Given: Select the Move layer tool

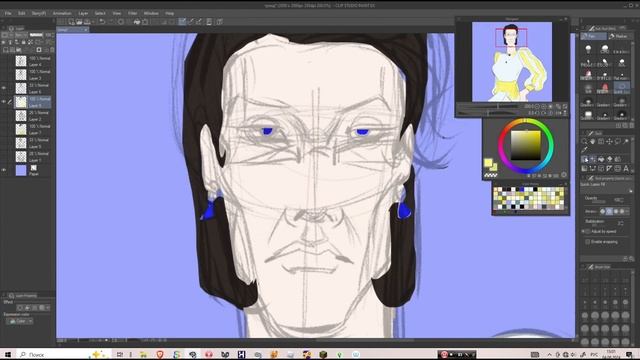Looking at the screenshot, I should tap(609, 142).
